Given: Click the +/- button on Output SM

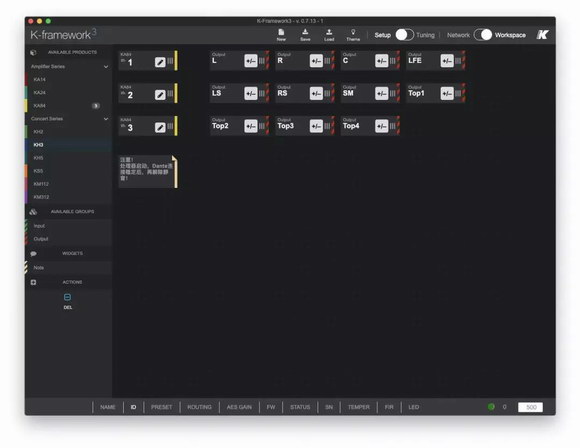Looking at the screenshot, I should coord(382,93).
